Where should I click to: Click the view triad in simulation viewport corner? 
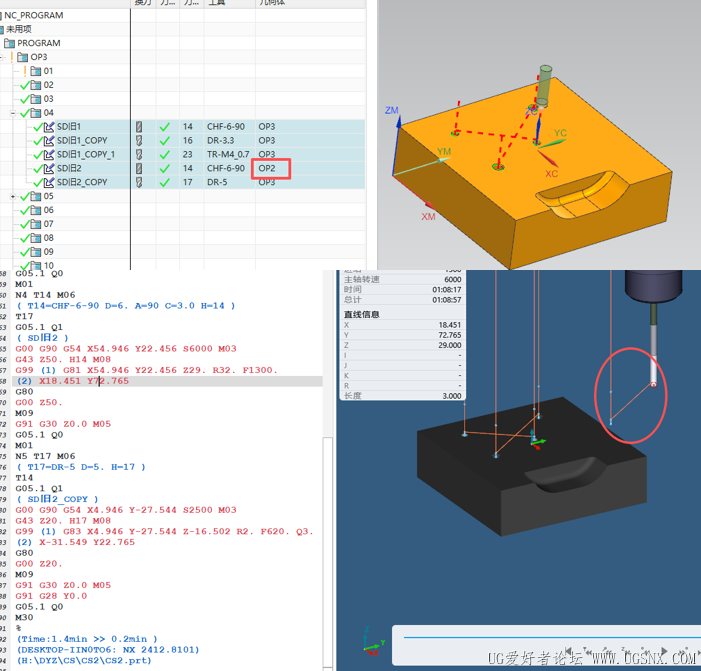point(372,642)
